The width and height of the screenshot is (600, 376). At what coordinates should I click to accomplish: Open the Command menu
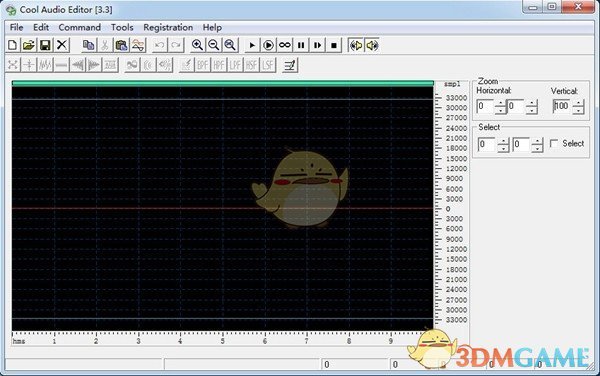[x=80, y=28]
